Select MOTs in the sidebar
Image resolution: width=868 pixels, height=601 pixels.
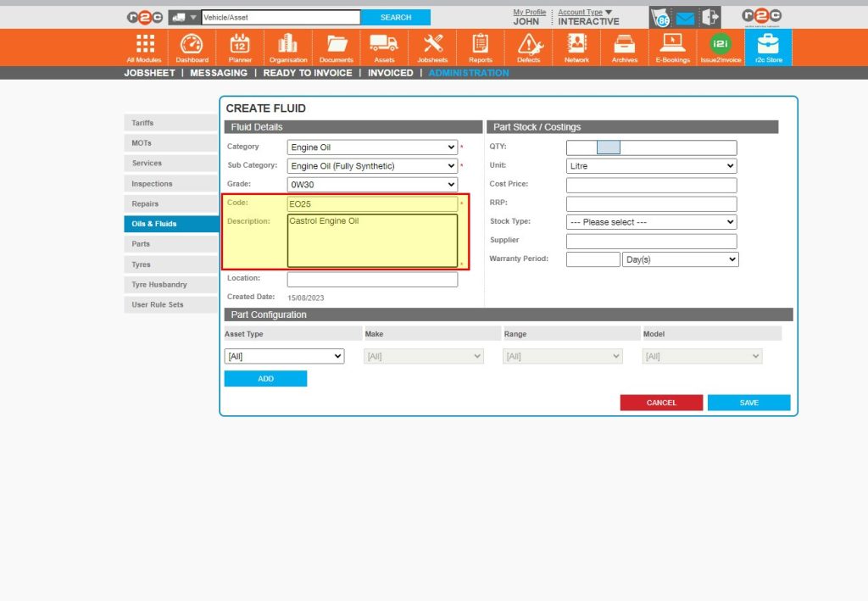(x=171, y=142)
